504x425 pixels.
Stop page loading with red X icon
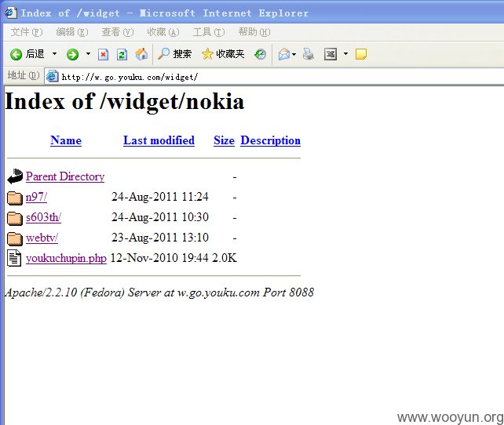tap(103, 54)
